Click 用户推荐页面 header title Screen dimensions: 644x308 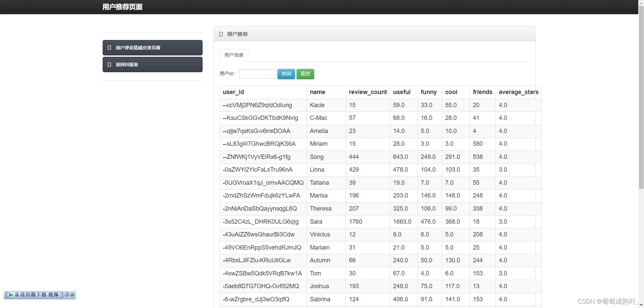pyautogui.click(x=122, y=7)
